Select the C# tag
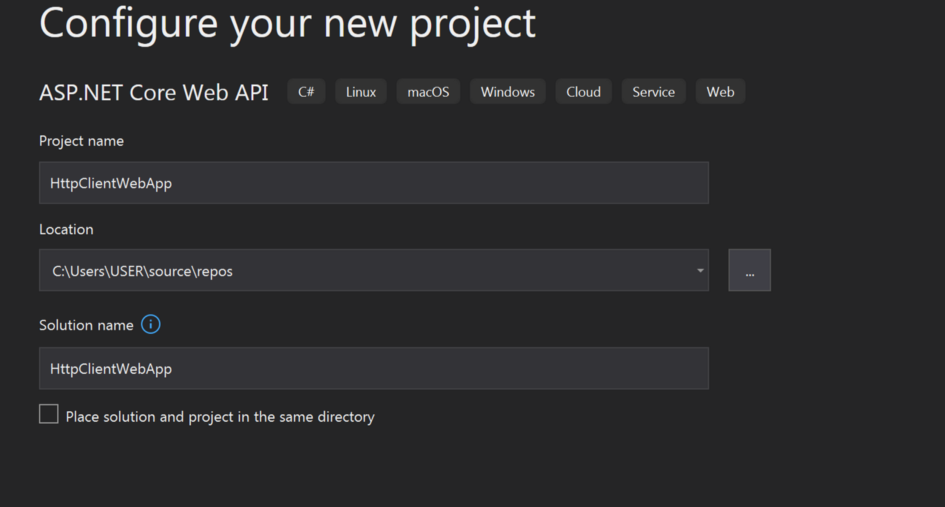Image resolution: width=945 pixels, height=507 pixels. pyautogui.click(x=306, y=92)
